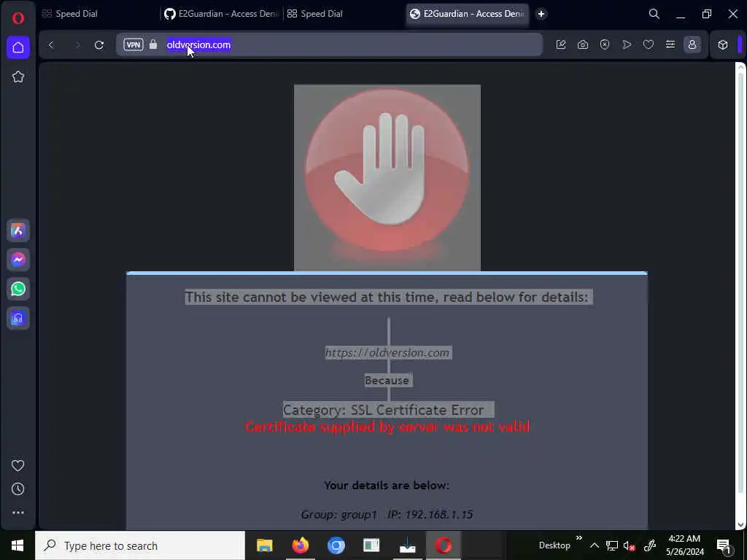Go back to the previous page

coord(51,44)
